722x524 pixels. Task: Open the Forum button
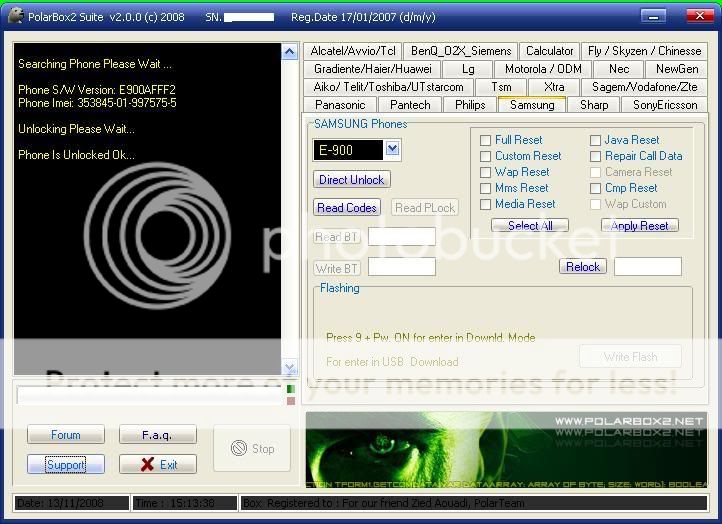[65, 435]
